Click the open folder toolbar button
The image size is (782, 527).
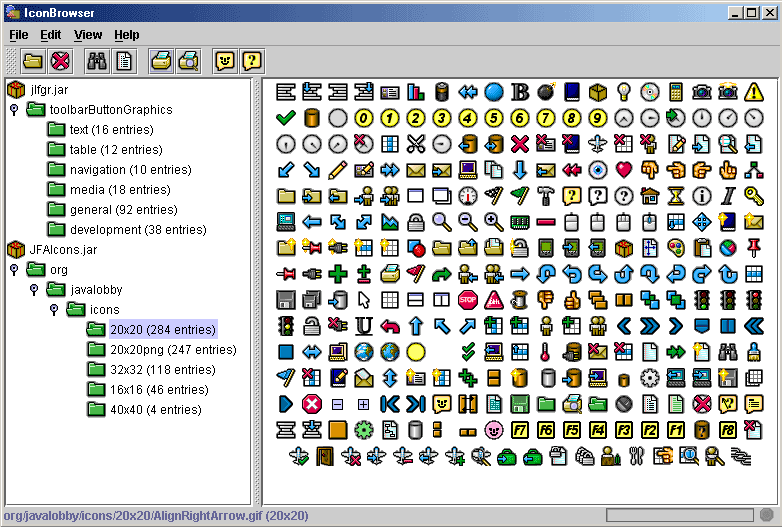(x=34, y=61)
